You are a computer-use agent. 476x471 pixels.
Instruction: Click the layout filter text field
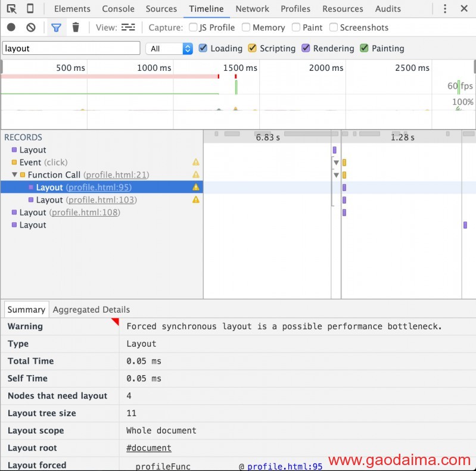[71, 48]
